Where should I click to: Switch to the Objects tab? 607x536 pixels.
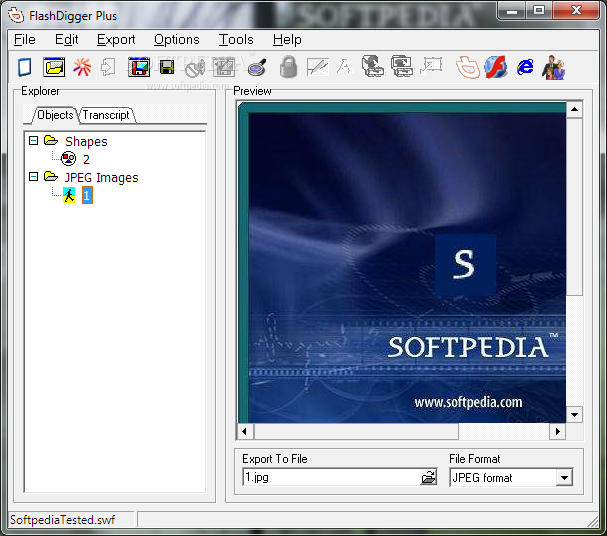(x=55, y=115)
